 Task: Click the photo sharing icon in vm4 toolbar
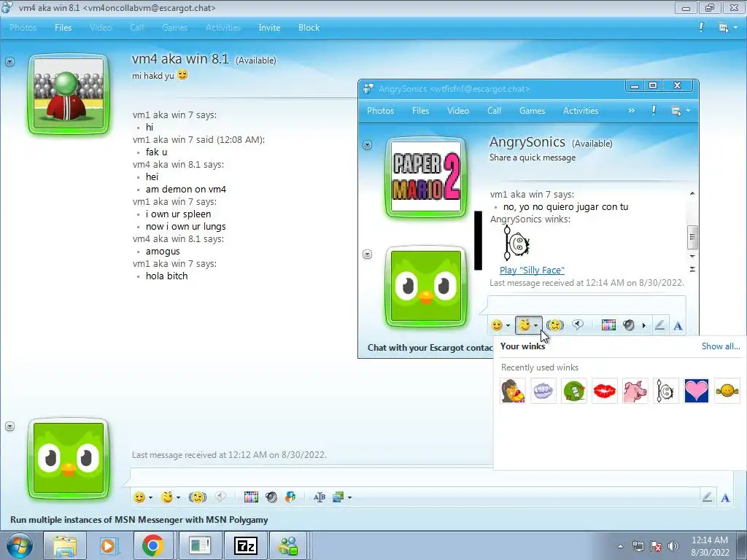[338, 497]
